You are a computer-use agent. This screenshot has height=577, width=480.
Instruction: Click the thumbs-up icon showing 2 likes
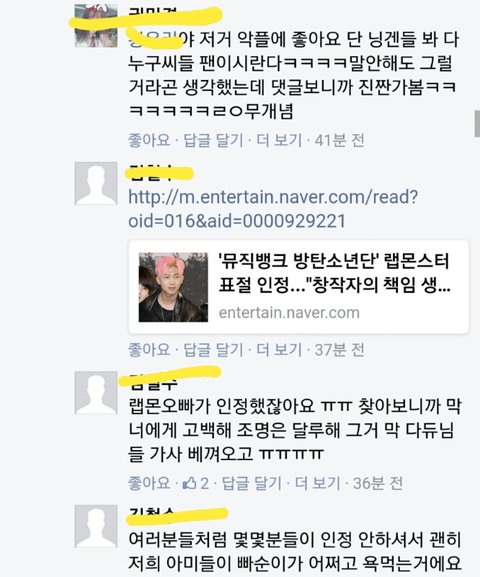pyautogui.click(x=190, y=483)
